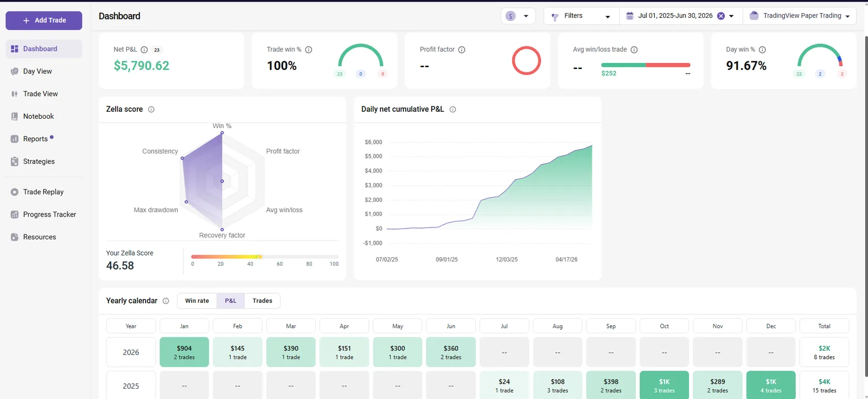
Task: Show Avg win/loss trade info icon
Action: 634,49
